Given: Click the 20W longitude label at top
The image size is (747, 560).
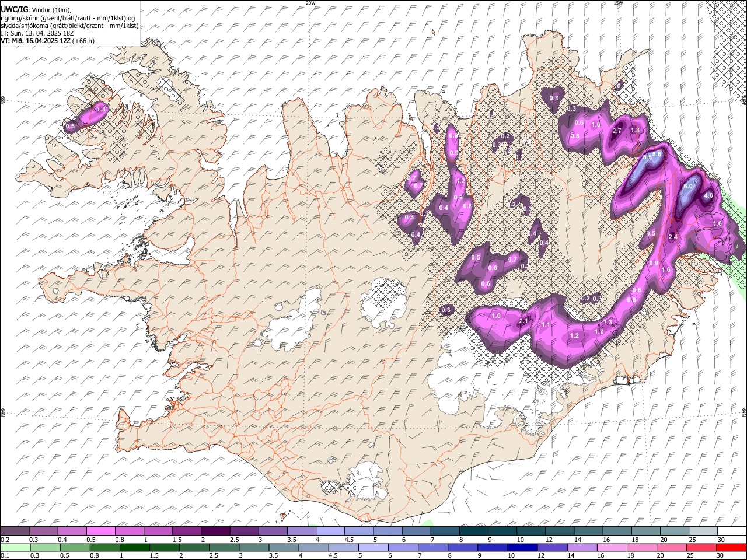Looking at the screenshot, I should (310, 2).
